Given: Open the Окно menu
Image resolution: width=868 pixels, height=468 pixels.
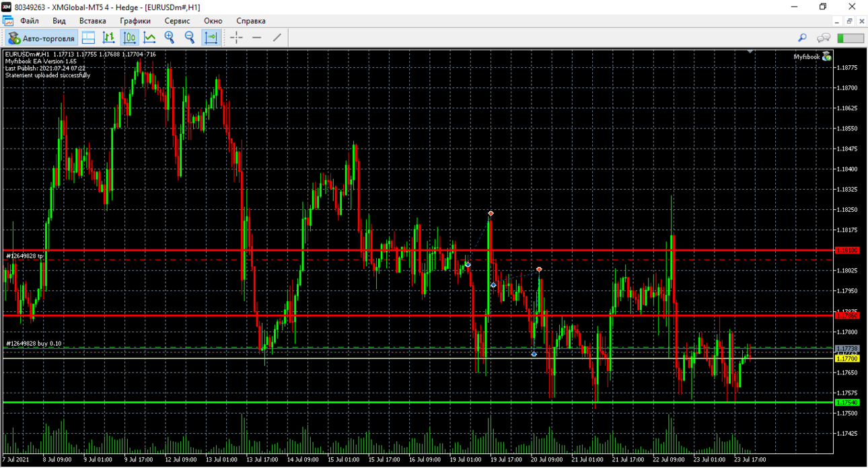Looking at the screenshot, I should 213,21.
